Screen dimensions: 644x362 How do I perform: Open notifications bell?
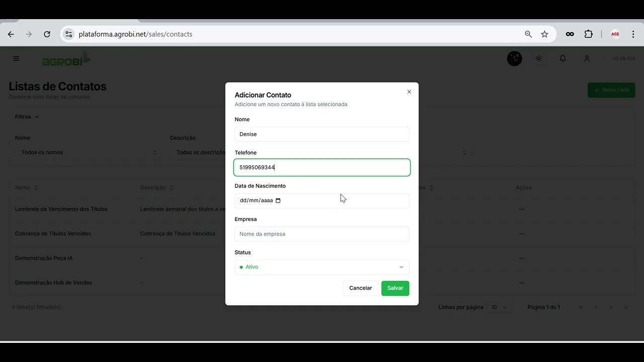click(563, 59)
